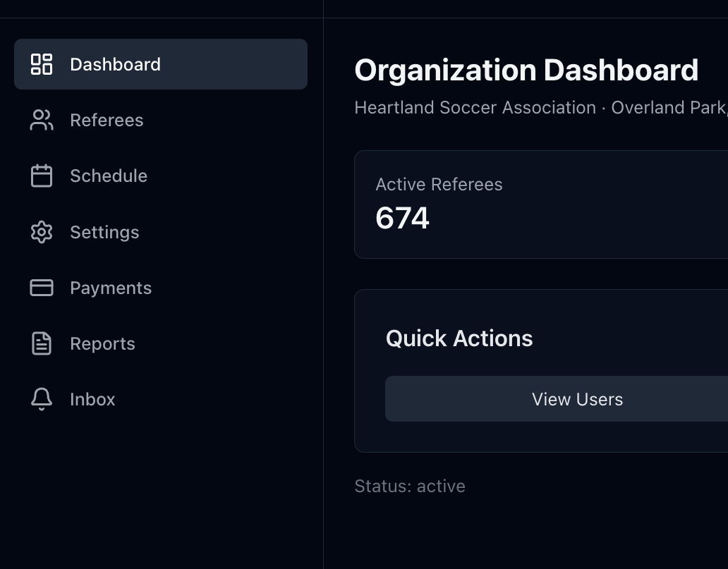Viewport: 728px width, 569px height.
Task: Click the Settings gear icon
Action: pyautogui.click(x=42, y=232)
